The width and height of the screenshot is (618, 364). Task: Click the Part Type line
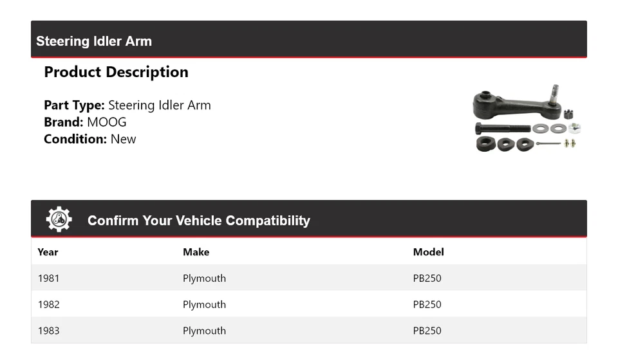[x=127, y=105]
